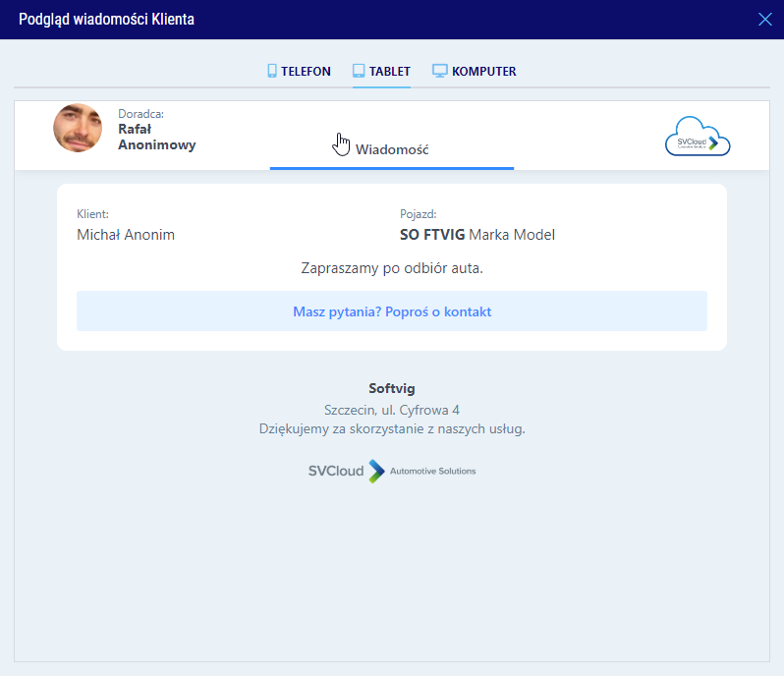Click the 'Automotive Solutions' footer text

click(432, 472)
